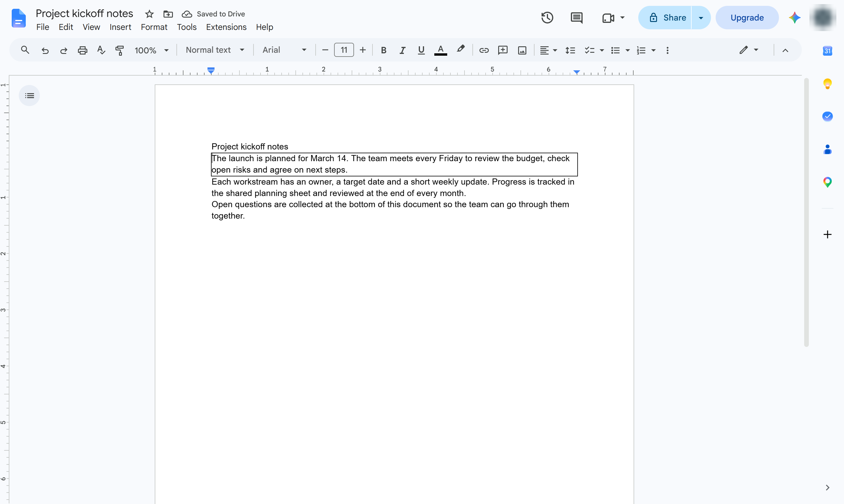This screenshot has height=504, width=844.
Task: Click the Redo arrow icon
Action: 64,50
